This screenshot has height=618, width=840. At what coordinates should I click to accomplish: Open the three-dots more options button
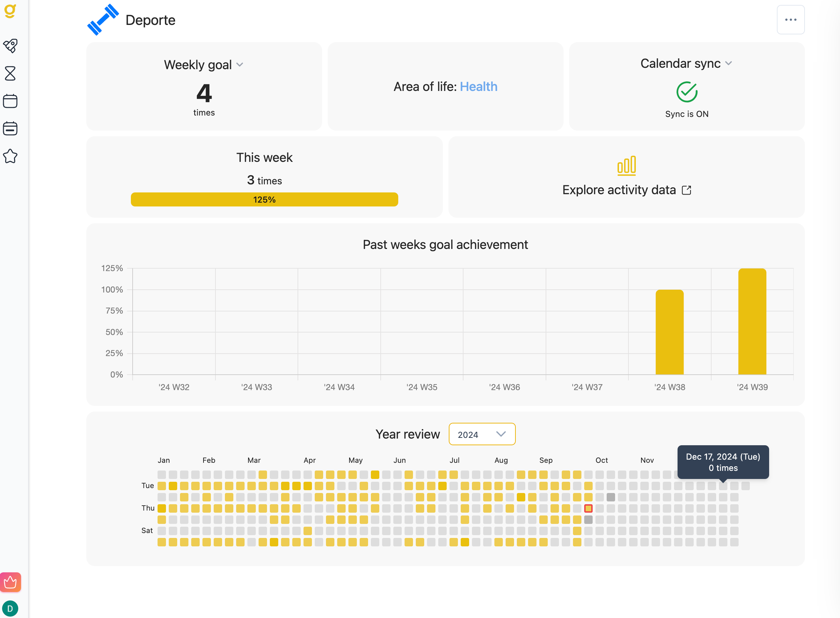(x=790, y=19)
